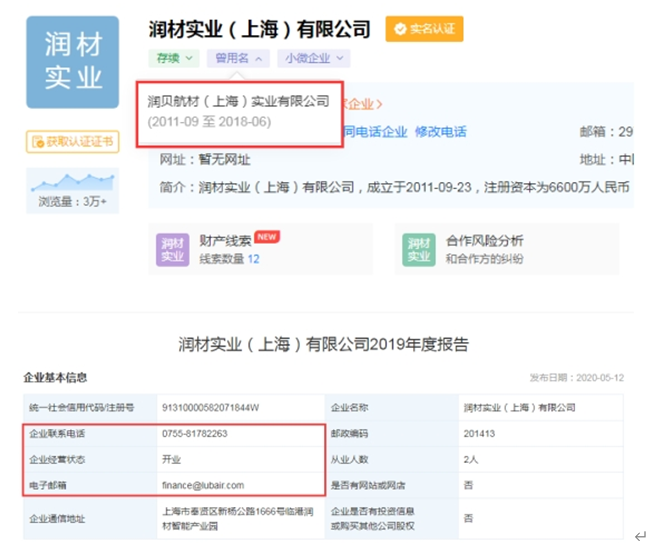Collapse the 曾用名 former name dropdown

238,59
